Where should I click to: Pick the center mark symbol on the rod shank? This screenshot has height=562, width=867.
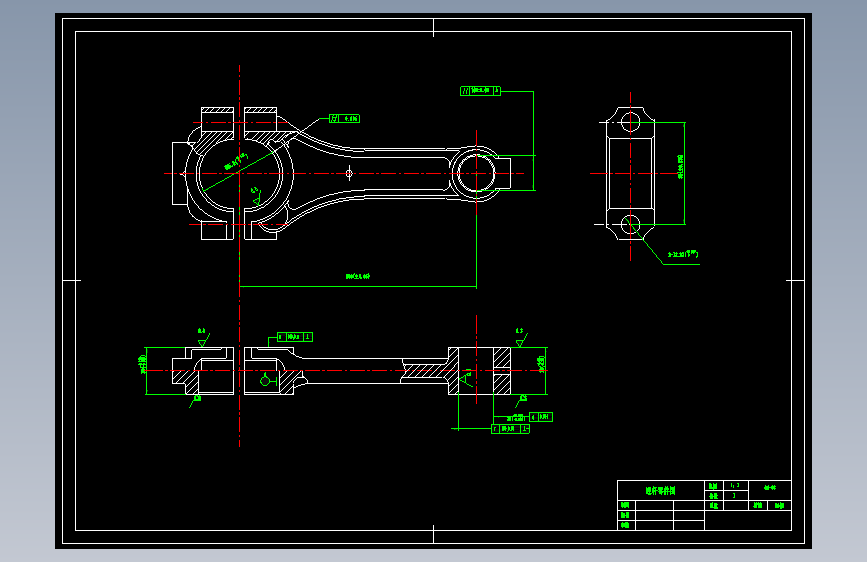click(349, 173)
